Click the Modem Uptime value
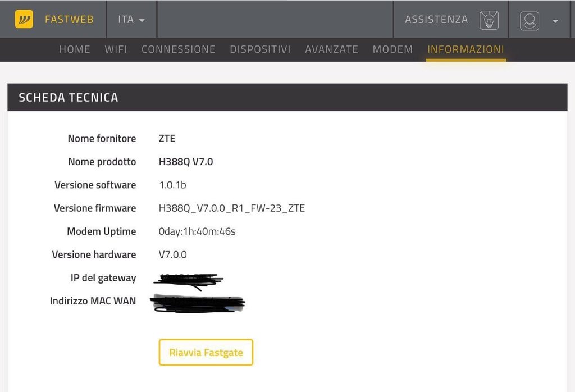 click(x=197, y=231)
